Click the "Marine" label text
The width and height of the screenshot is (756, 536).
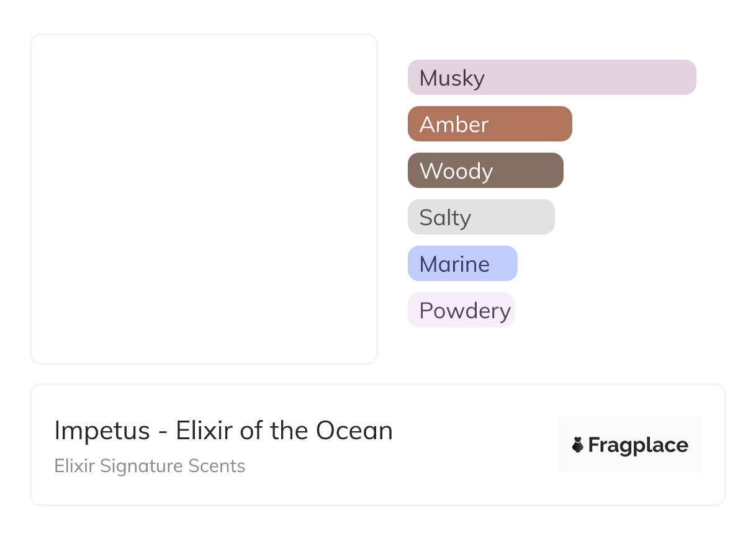click(454, 264)
